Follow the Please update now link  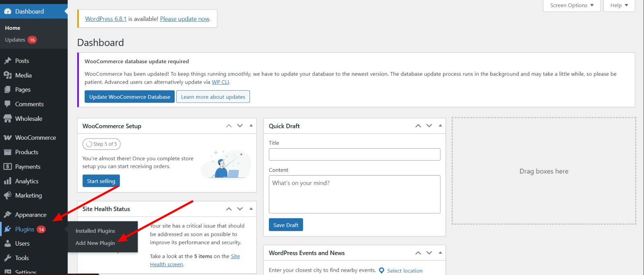185,19
